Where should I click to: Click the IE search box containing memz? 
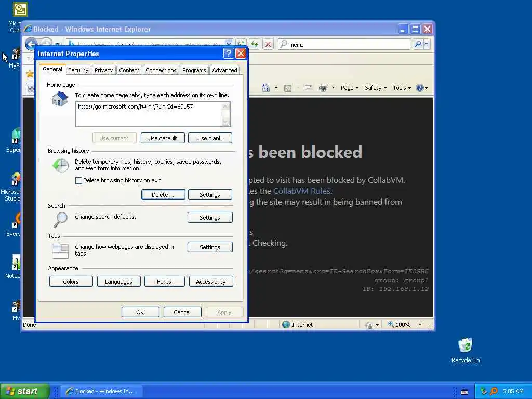click(344, 45)
